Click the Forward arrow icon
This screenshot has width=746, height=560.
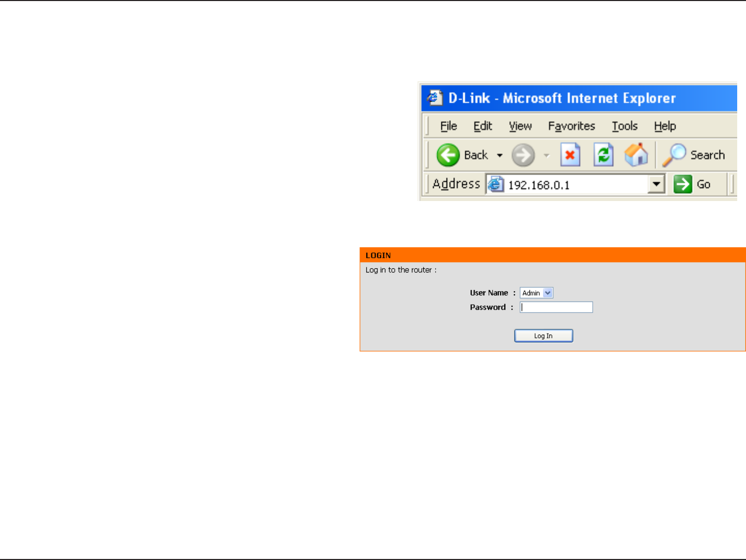tap(523, 155)
